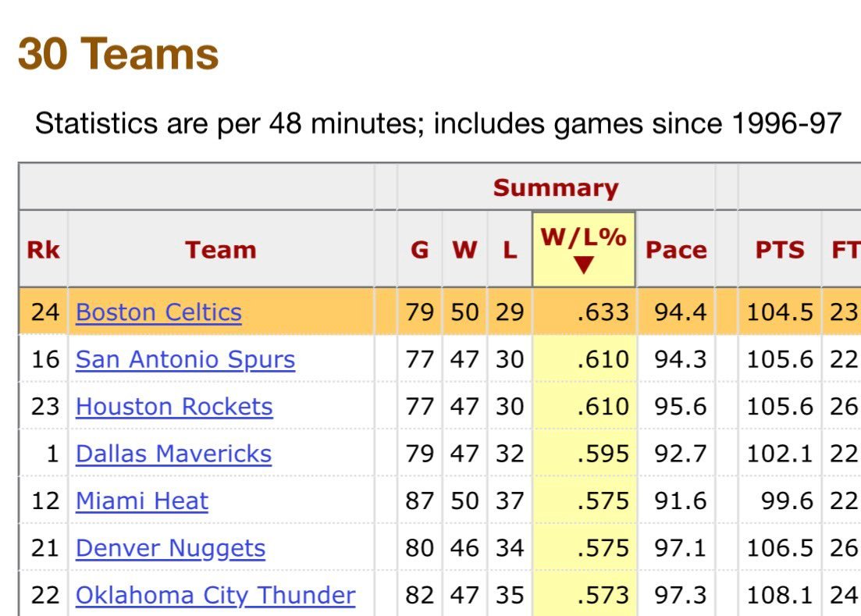
Task: Sort by the Team column header
Action: 220,250
